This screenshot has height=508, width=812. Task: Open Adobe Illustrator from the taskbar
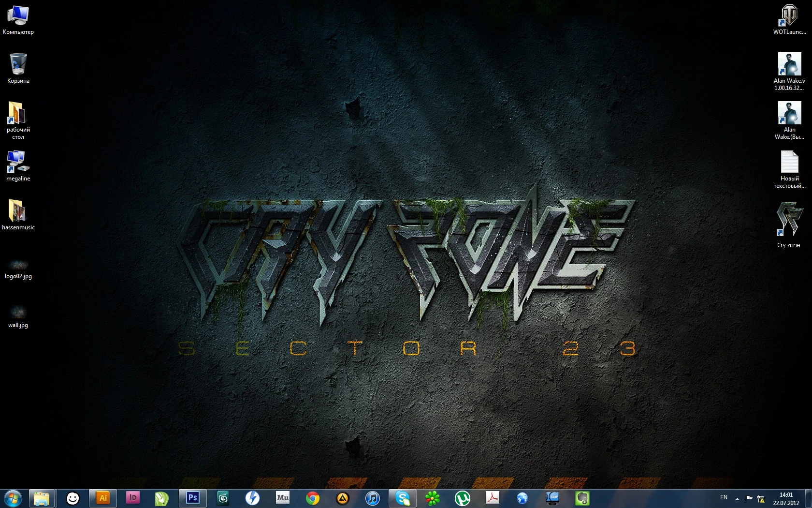(103, 498)
